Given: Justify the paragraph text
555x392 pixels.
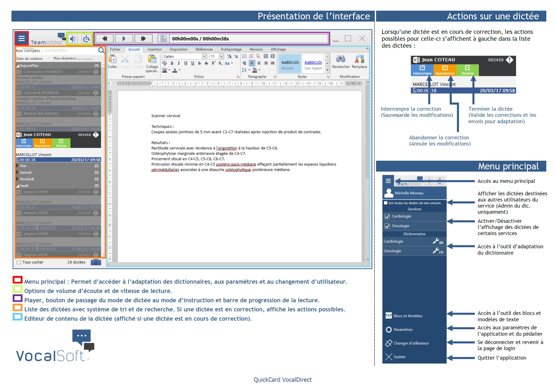Looking at the screenshot, I should (273, 63).
